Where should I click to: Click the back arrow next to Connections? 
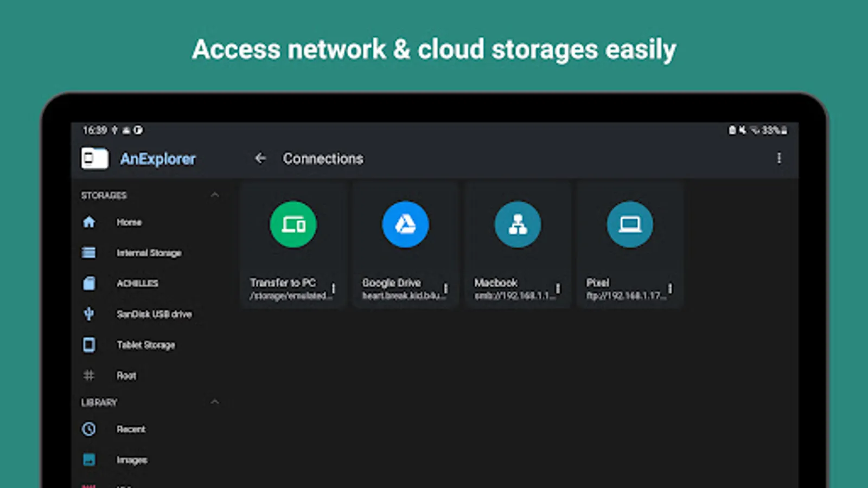[260, 158]
